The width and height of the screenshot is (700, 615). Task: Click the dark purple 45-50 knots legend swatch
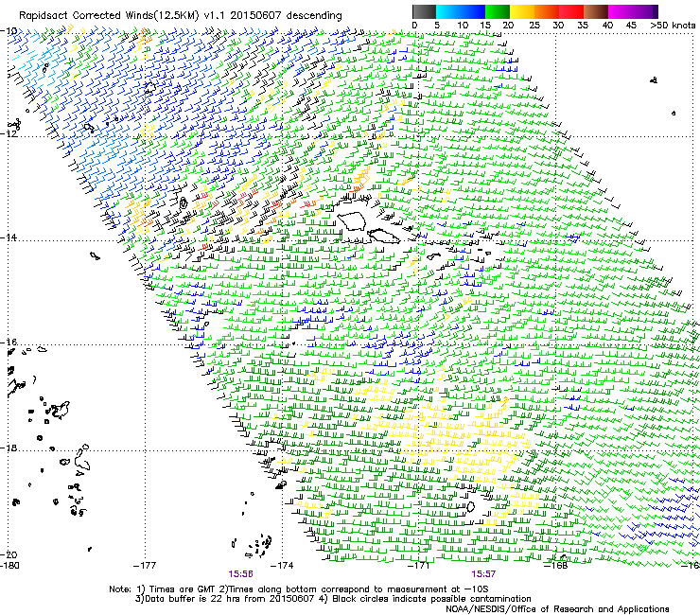645,11
